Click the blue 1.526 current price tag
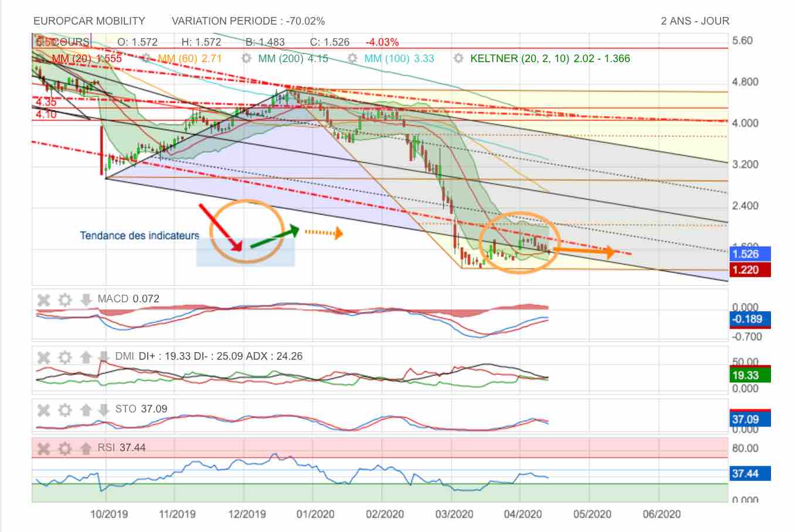 pyautogui.click(x=750, y=254)
